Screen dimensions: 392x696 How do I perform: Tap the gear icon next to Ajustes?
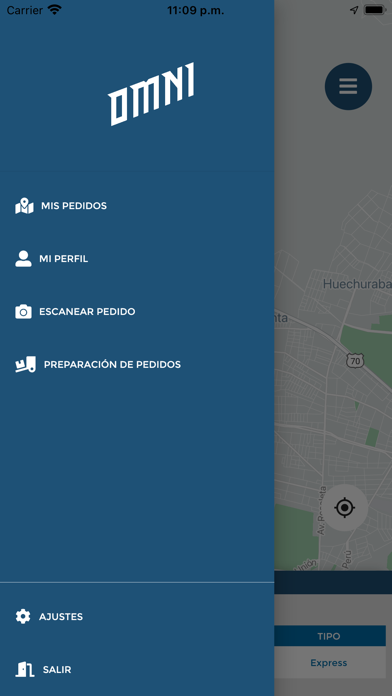click(x=23, y=617)
